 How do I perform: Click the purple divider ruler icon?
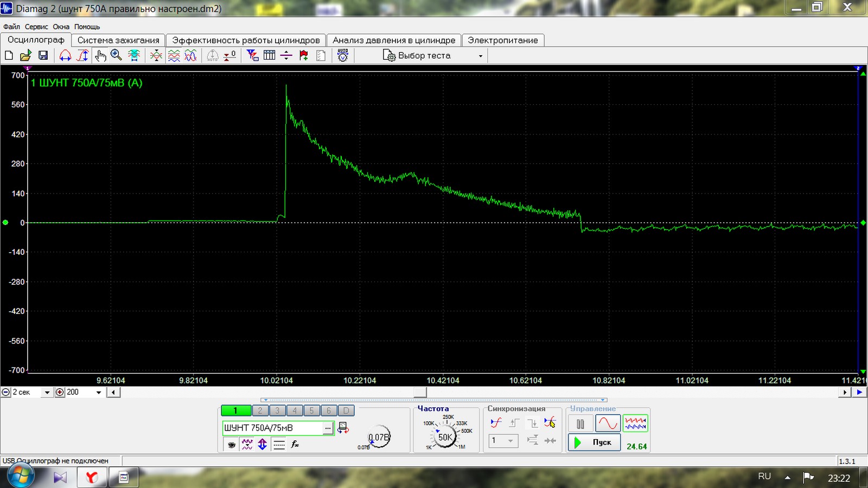(286, 55)
